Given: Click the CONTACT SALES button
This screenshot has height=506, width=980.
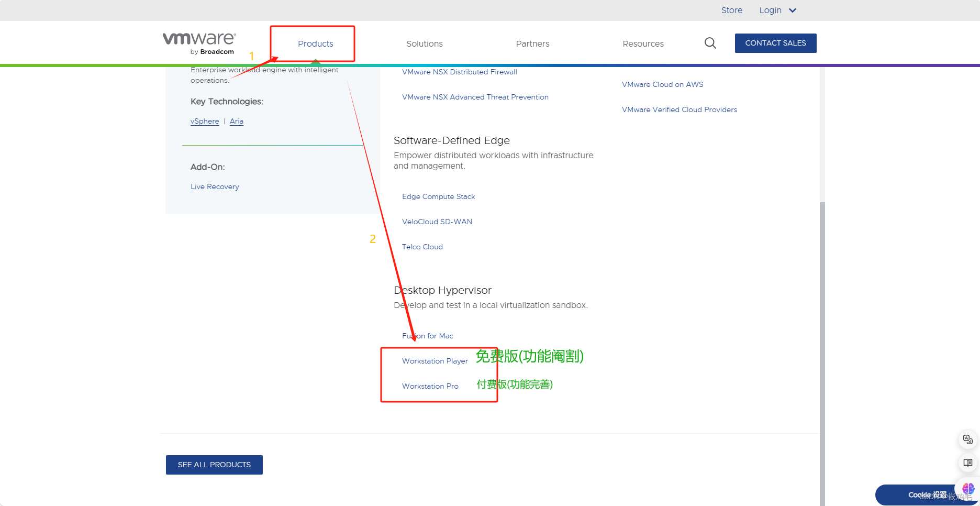Looking at the screenshot, I should point(775,43).
